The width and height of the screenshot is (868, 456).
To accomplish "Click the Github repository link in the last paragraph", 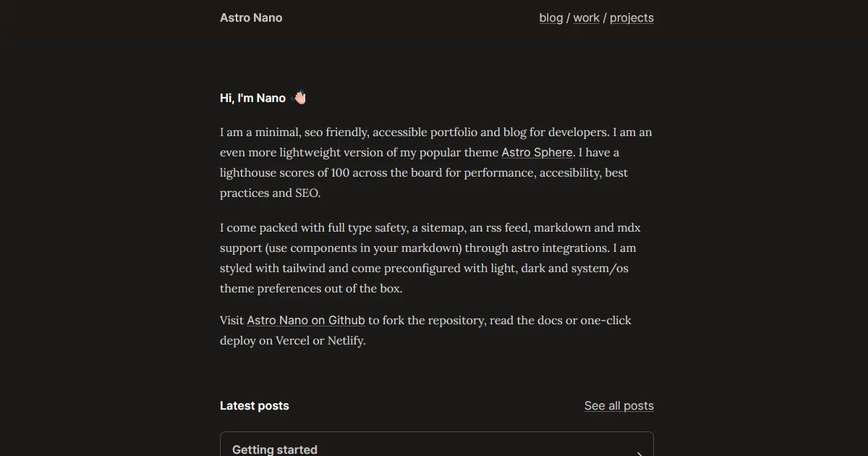I will pyautogui.click(x=305, y=320).
